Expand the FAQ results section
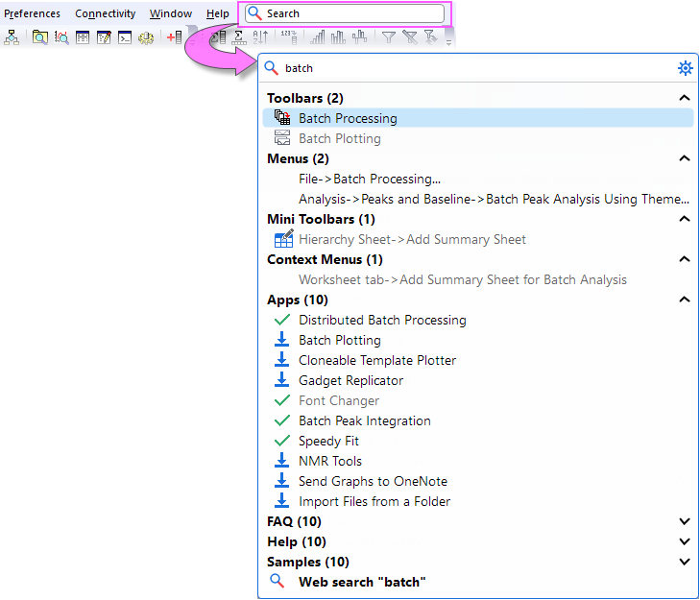Image resolution: width=700 pixels, height=600 pixels. [x=684, y=521]
